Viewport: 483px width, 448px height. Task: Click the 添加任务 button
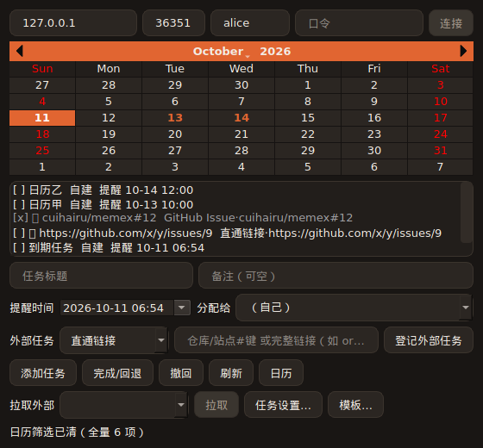pos(43,373)
